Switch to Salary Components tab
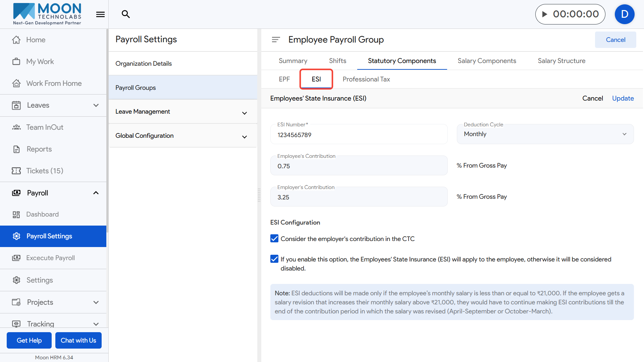644x362 pixels. tap(487, 61)
